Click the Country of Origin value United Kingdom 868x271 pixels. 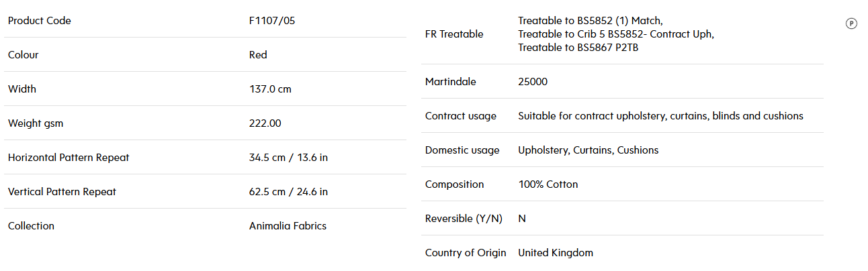556,253
